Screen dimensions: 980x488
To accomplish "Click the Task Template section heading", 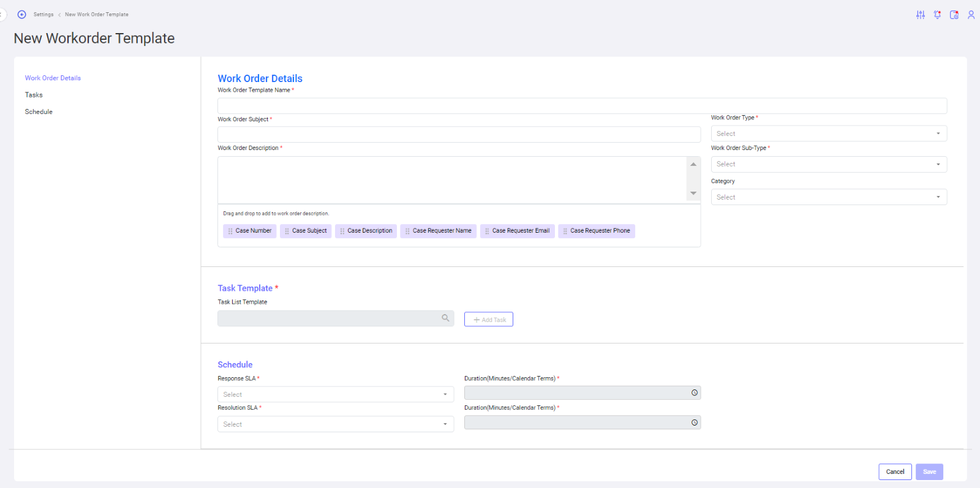I will click(x=245, y=288).
